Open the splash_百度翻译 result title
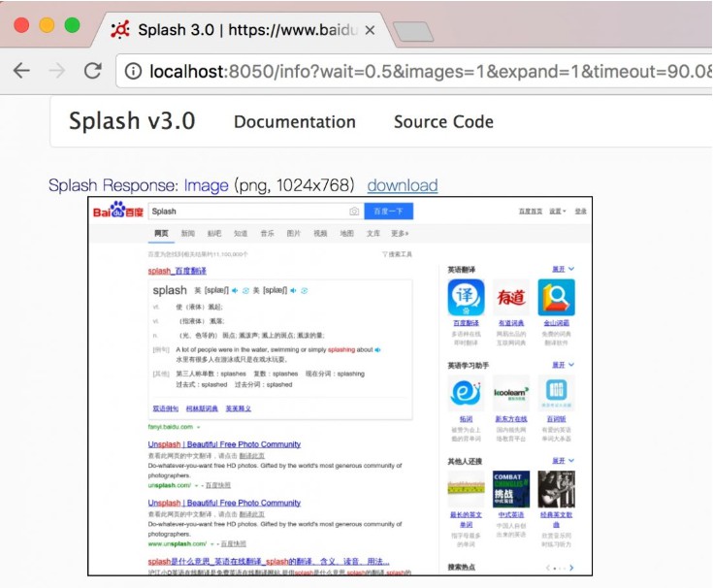Image resolution: width=713 pixels, height=588 pixels. point(178,271)
